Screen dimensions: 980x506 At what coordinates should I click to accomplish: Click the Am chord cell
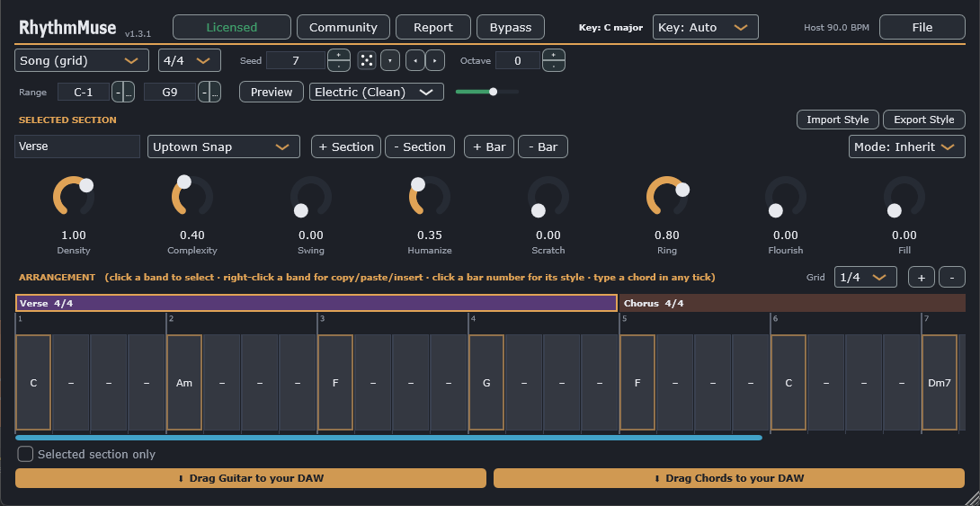coord(184,383)
